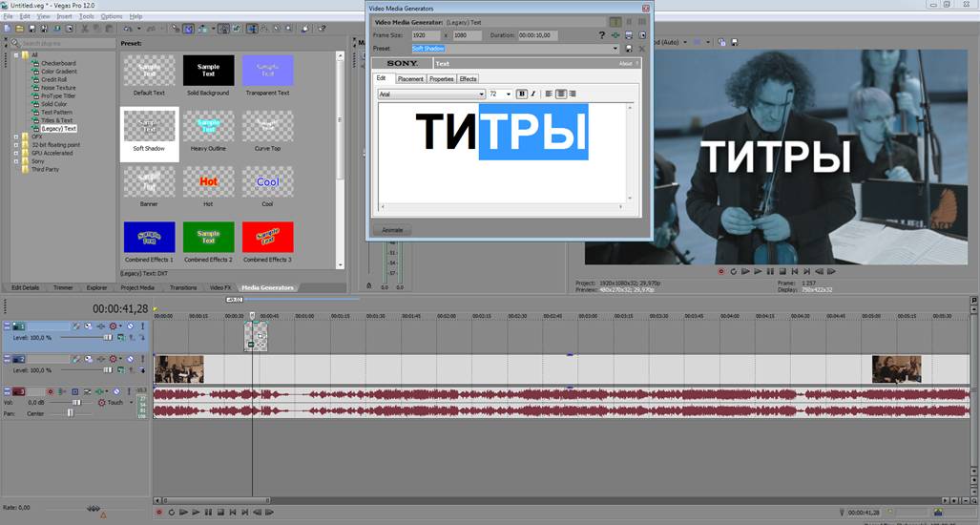Switch to the Transitions tab
Image resolution: width=980 pixels, height=525 pixels.
[183, 287]
